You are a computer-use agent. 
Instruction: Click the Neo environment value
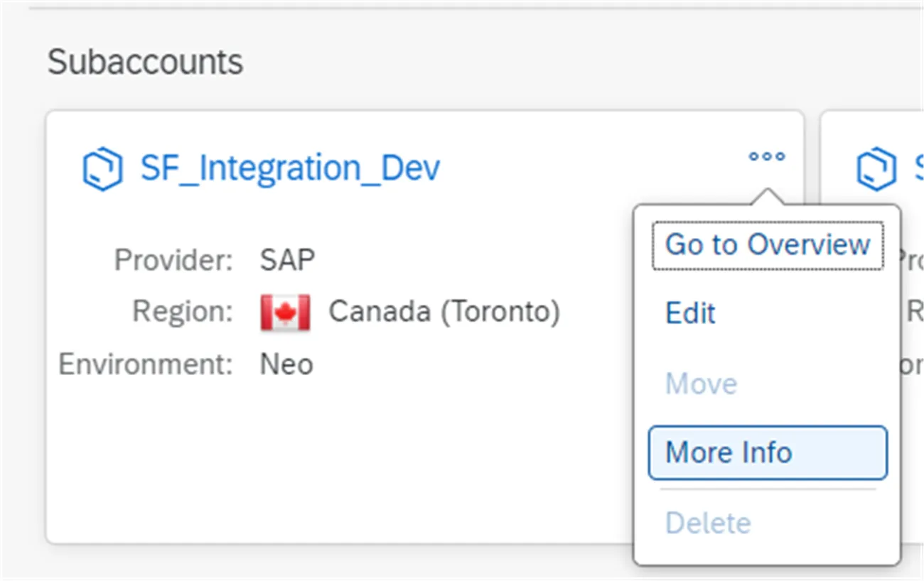coord(286,364)
